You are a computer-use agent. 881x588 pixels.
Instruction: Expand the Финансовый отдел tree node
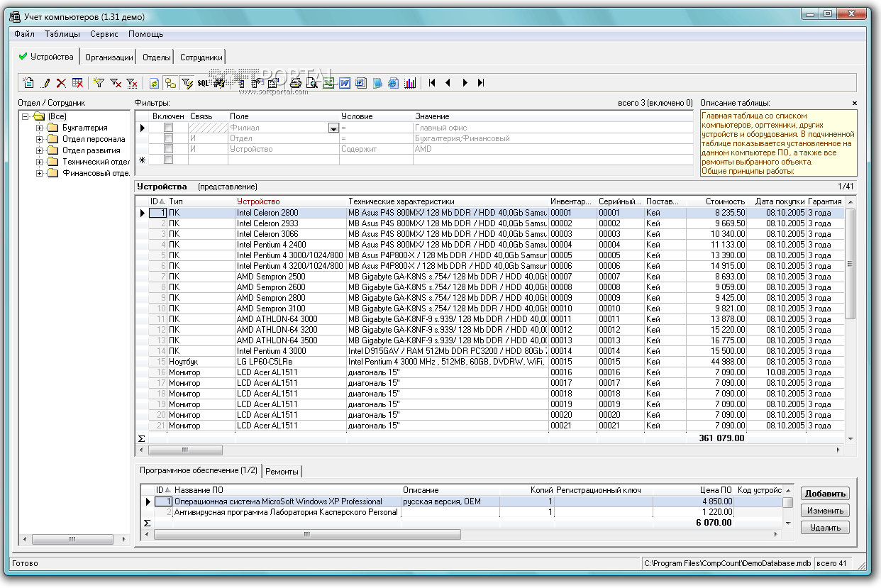[x=40, y=173]
